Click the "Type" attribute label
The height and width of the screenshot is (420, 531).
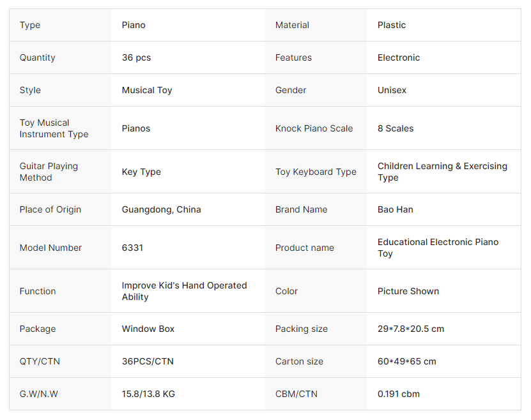tap(30, 25)
